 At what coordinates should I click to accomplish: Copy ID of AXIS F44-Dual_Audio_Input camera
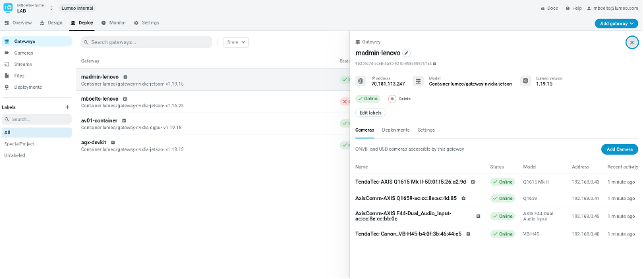tap(478, 216)
